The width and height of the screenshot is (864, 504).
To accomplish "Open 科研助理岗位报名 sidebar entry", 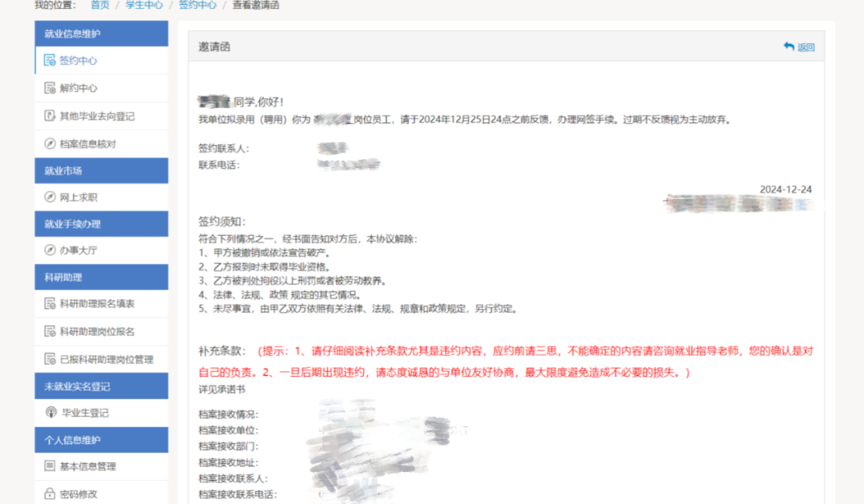I will coord(97,331).
